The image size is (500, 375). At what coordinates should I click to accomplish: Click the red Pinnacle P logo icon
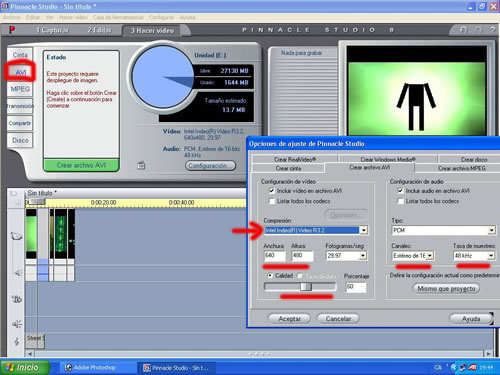click(12, 30)
